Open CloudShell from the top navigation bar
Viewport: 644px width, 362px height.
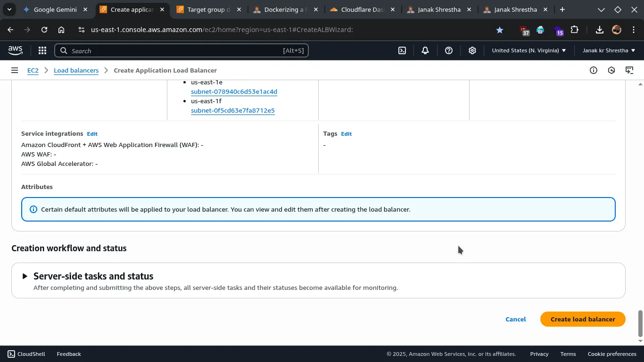(402, 50)
